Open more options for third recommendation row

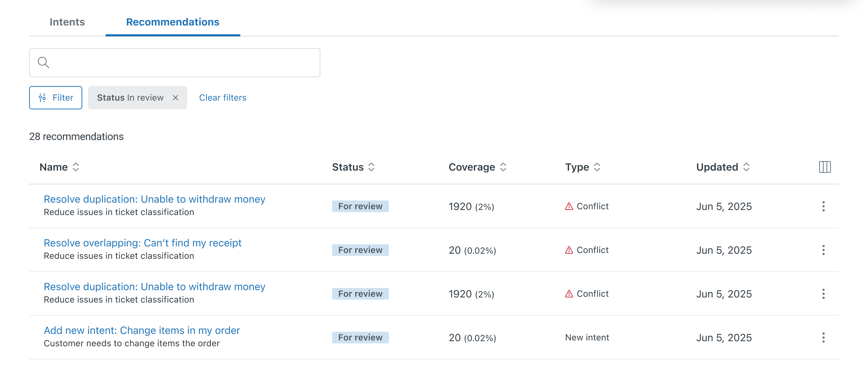click(x=823, y=294)
